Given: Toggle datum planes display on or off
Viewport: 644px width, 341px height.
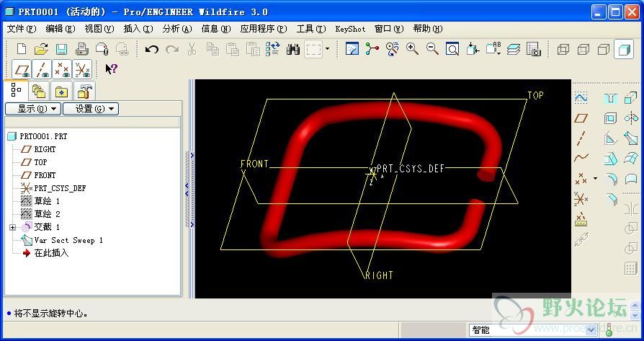Looking at the screenshot, I should click(22, 69).
